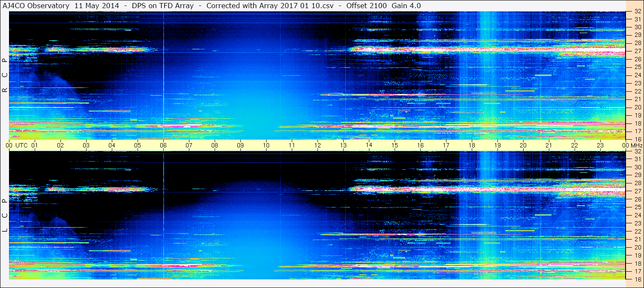
Task: Select the 23 hour marker on time axis
Action: coord(600,145)
